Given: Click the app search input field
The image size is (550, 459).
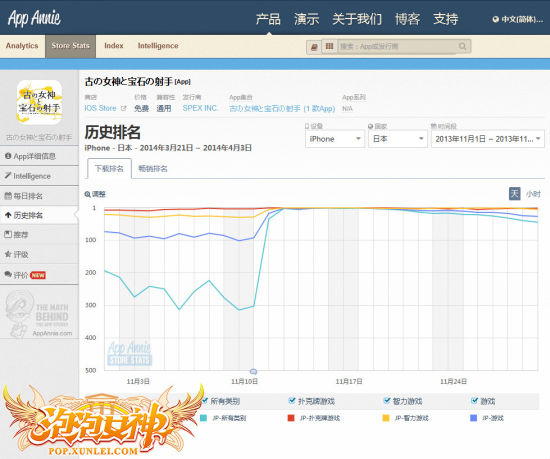Looking at the screenshot, I should click(x=398, y=46).
